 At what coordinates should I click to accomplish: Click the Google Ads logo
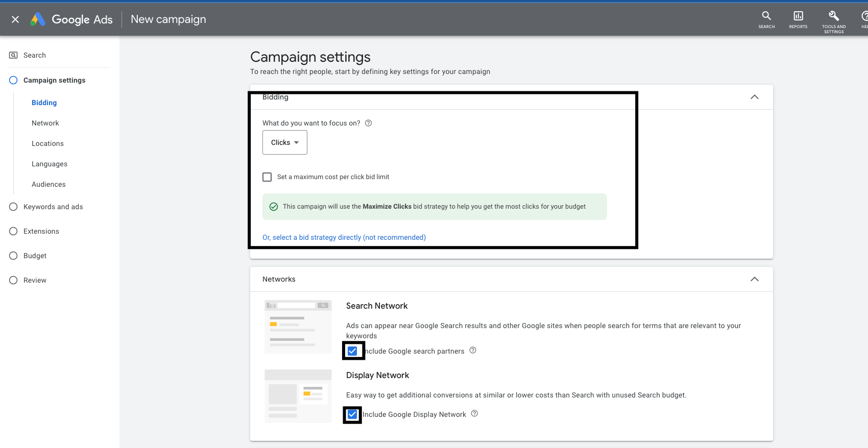coord(38,19)
